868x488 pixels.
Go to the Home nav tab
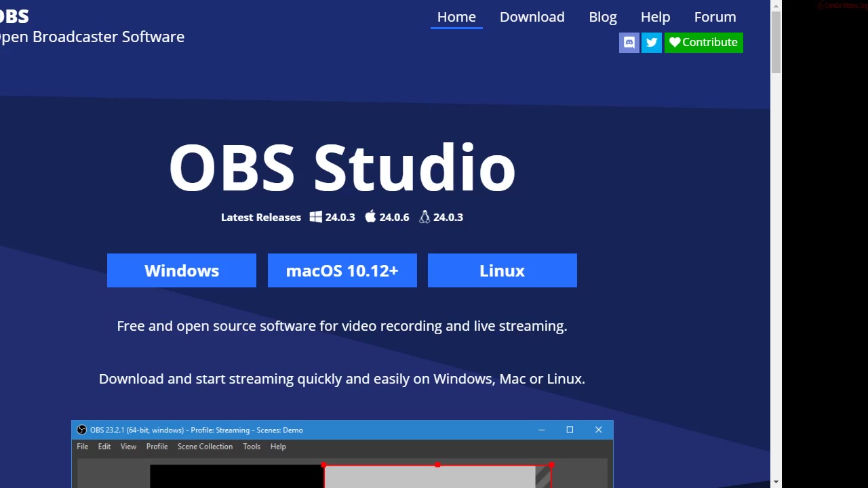point(456,17)
